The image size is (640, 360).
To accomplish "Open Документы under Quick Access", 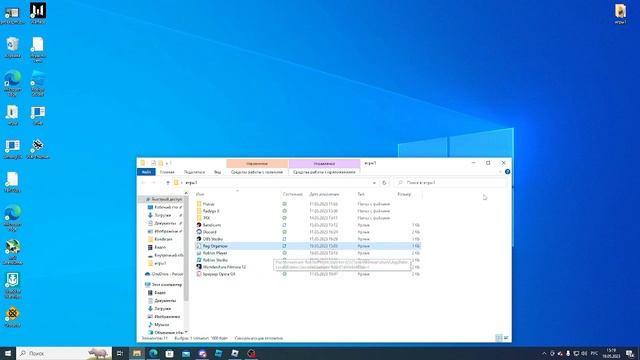I will 164,223.
